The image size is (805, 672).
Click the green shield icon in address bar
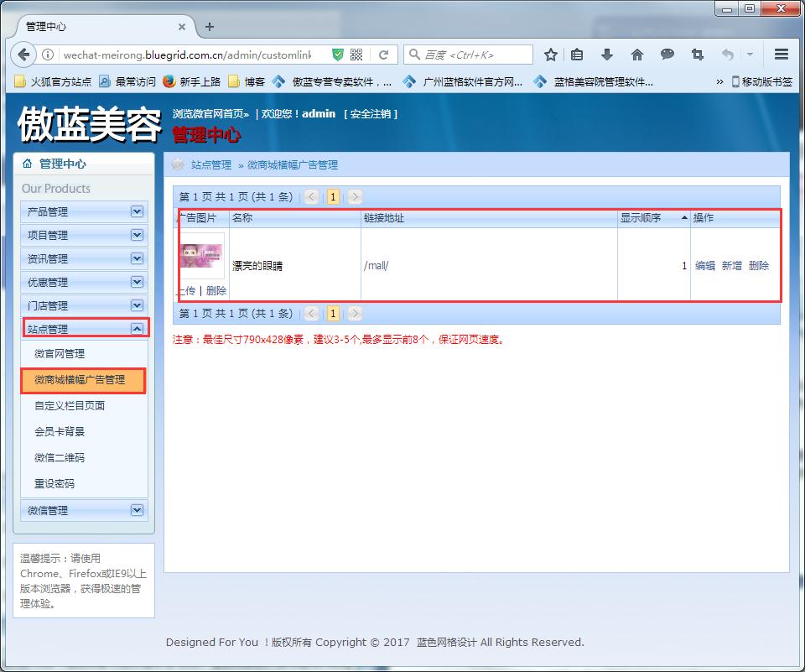pos(338,54)
